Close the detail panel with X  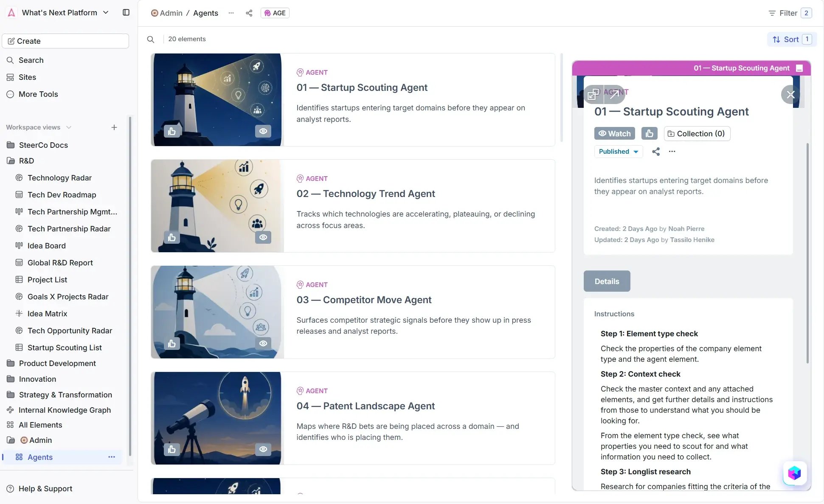(x=790, y=94)
